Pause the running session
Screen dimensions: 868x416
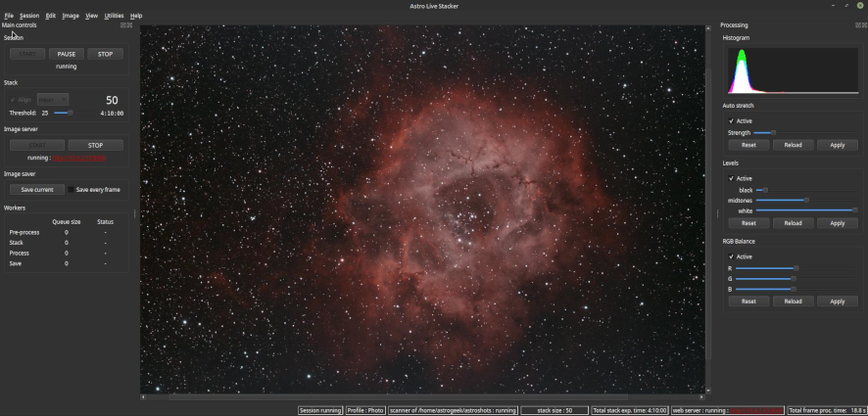coord(67,55)
